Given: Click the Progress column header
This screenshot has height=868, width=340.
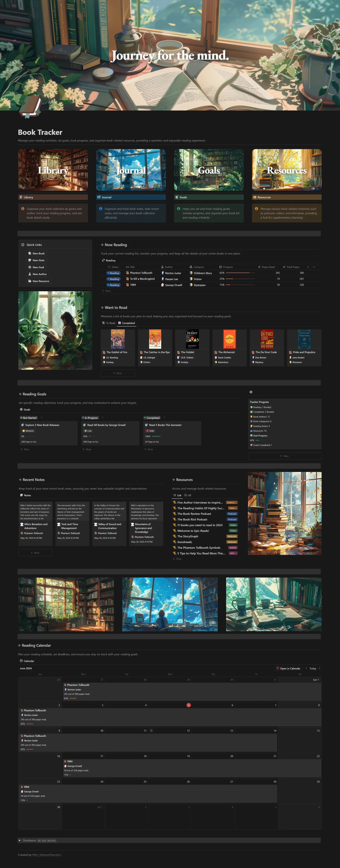Looking at the screenshot, I should tap(226, 267).
